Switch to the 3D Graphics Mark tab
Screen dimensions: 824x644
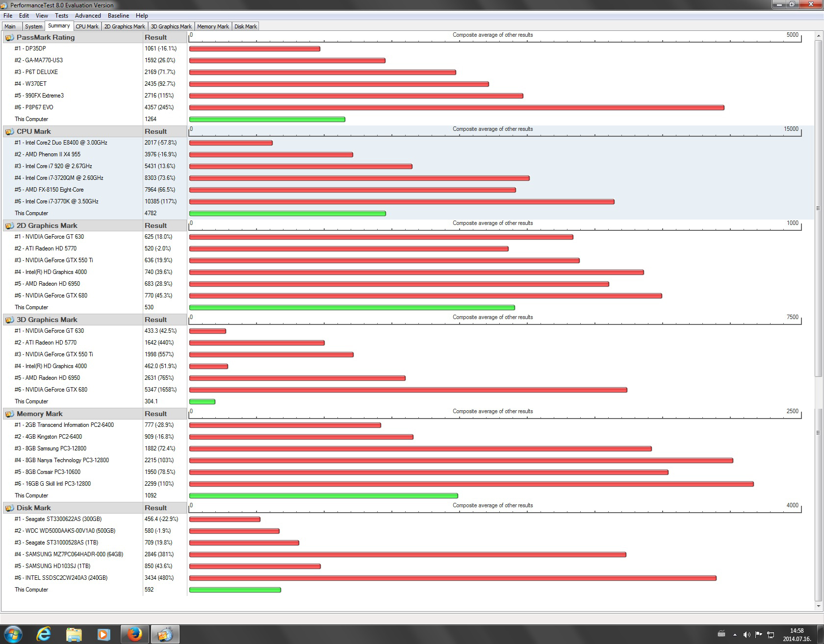tap(171, 26)
